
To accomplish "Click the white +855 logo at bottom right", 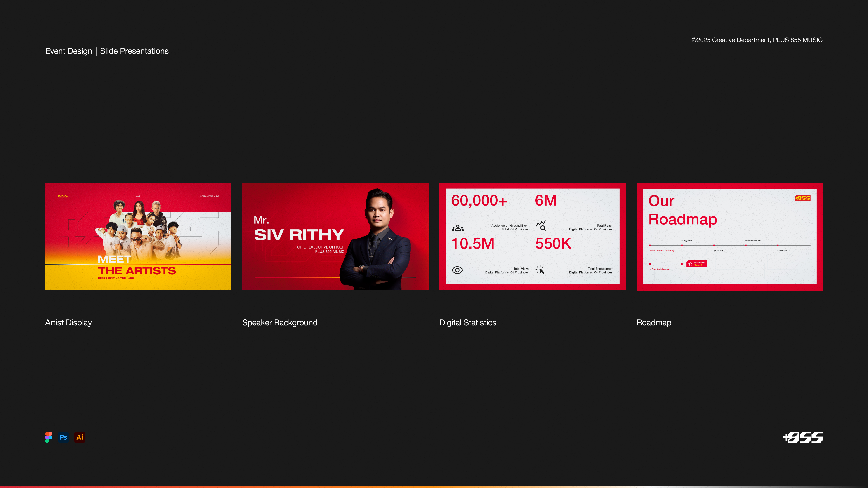I will [803, 437].
